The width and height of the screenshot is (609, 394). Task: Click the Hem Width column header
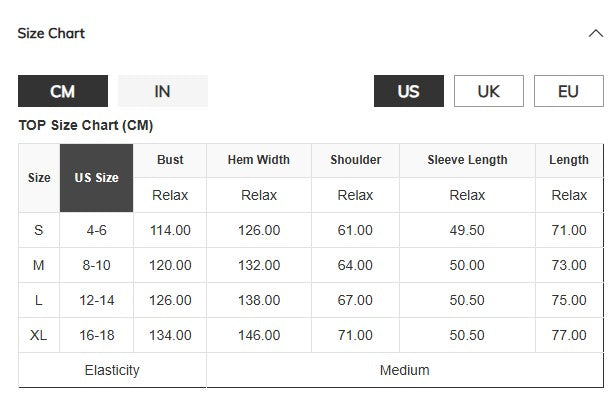tap(259, 160)
